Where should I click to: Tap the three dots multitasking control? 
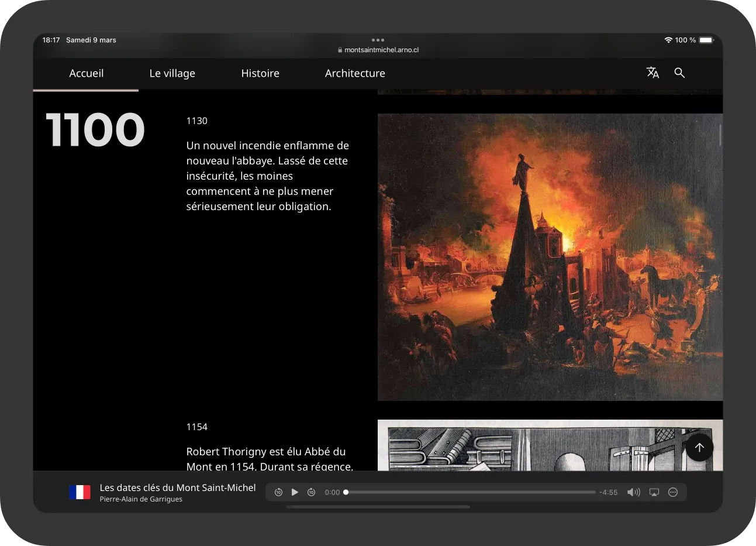pyautogui.click(x=378, y=40)
